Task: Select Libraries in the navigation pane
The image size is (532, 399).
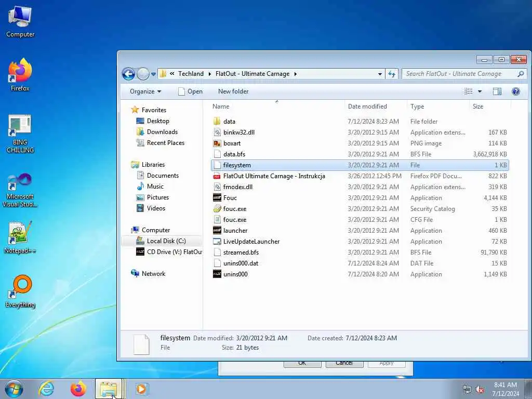Action: pos(153,165)
